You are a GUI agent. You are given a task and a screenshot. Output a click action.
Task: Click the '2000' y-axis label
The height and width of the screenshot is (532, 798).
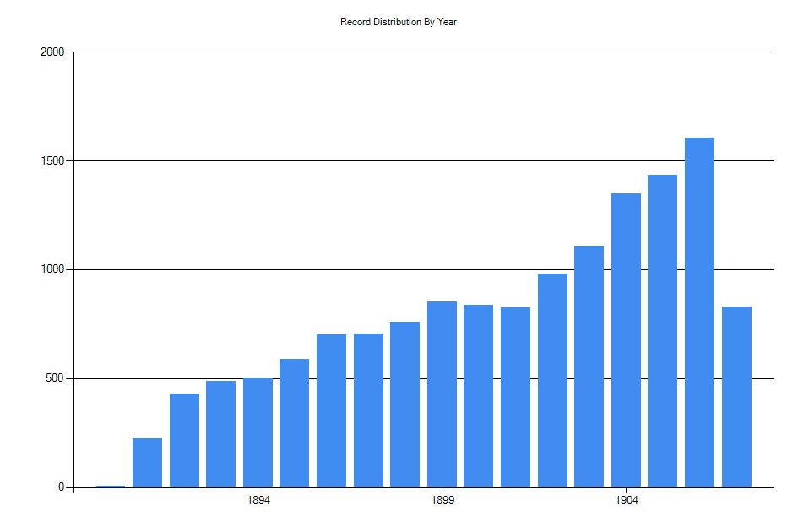coord(52,52)
